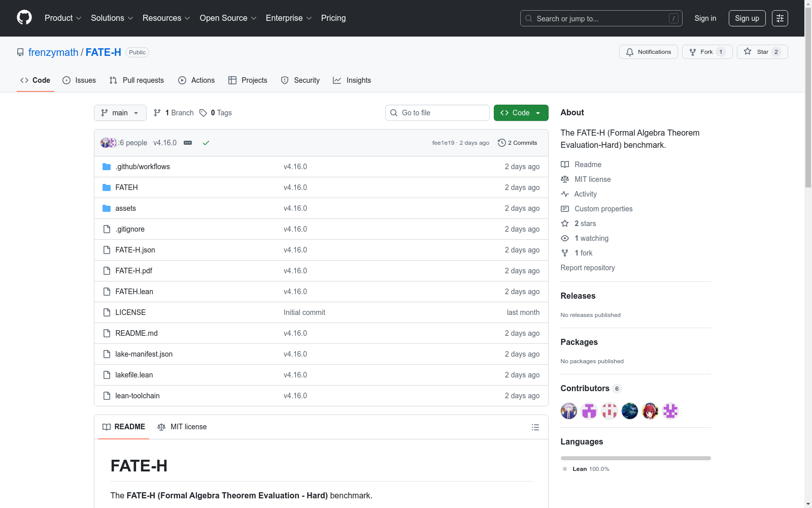The width and height of the screenshot is (812, 508).
Task: Open the .github/workflows folder
Action: [143, 167]
